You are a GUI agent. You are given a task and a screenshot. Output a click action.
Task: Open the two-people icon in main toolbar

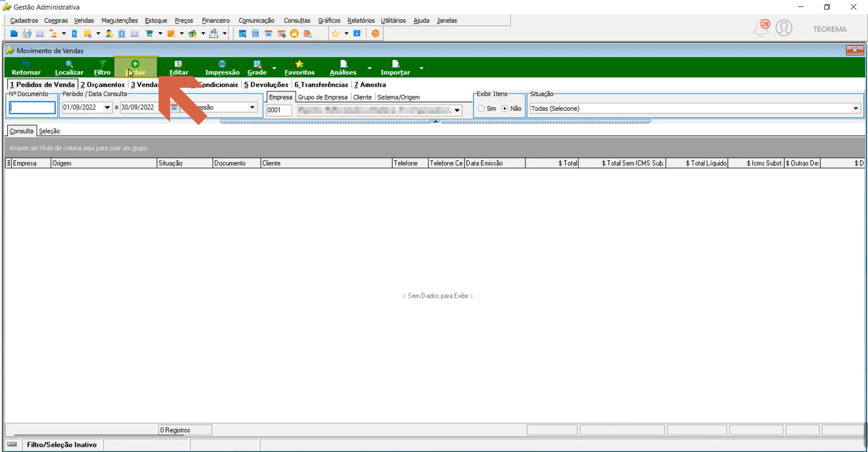click(x=27, y=34)
